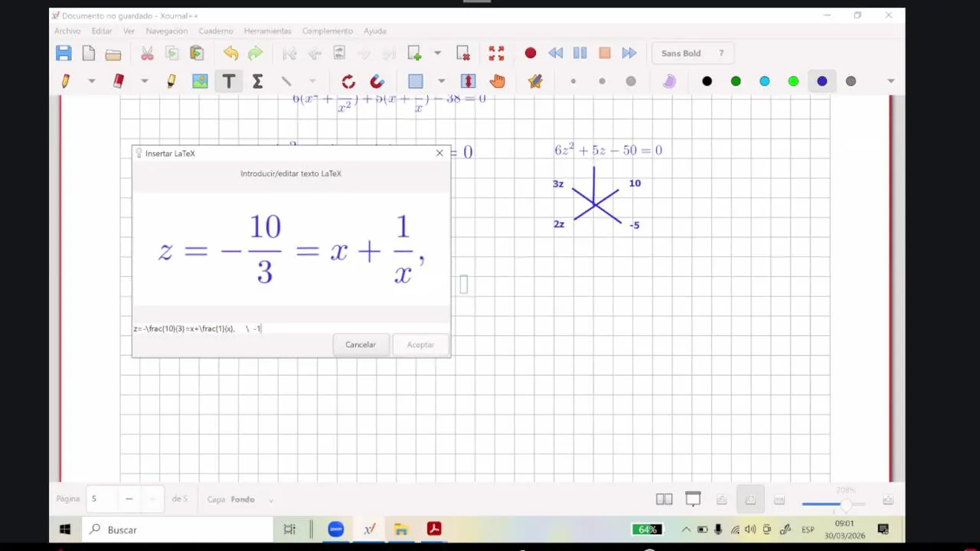Viewport: 980px width, 551px height.
Task: Open the pen tool options dropdown
Action: (91, 81)
